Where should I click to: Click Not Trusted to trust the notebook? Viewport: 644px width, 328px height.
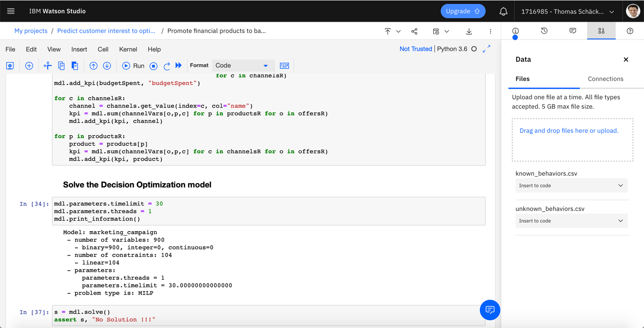coord(415,49)
